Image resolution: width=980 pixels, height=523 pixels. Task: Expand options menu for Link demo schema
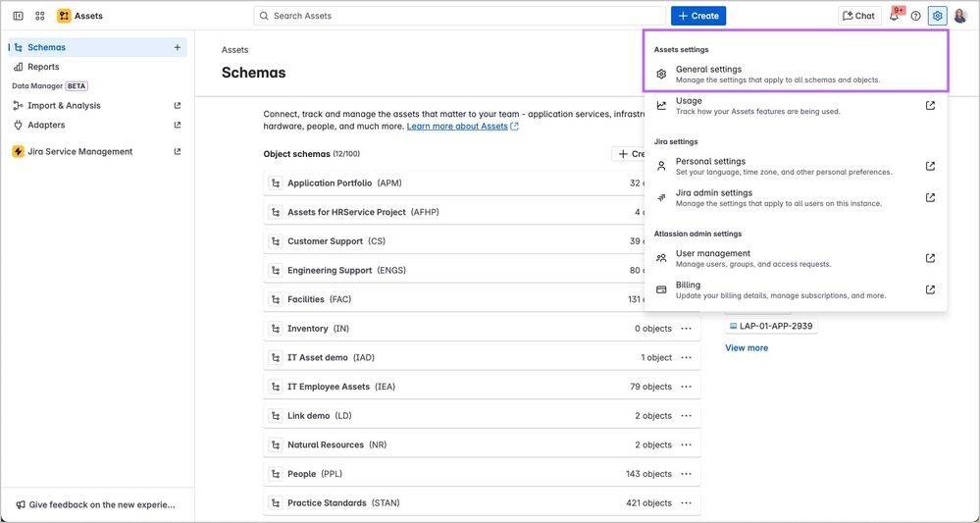687,416
